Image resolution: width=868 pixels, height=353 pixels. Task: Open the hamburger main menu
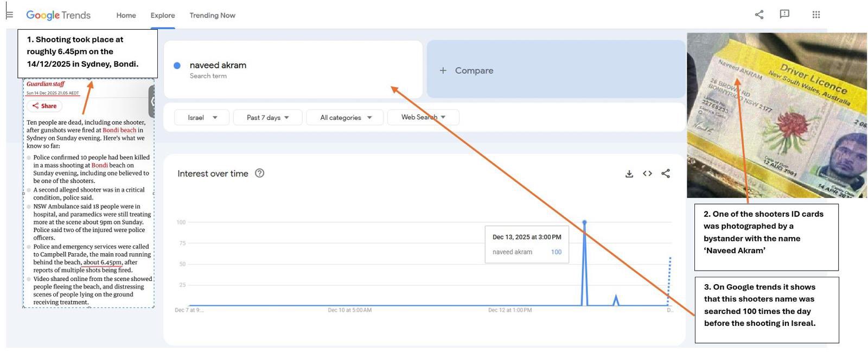coord(9,15)
